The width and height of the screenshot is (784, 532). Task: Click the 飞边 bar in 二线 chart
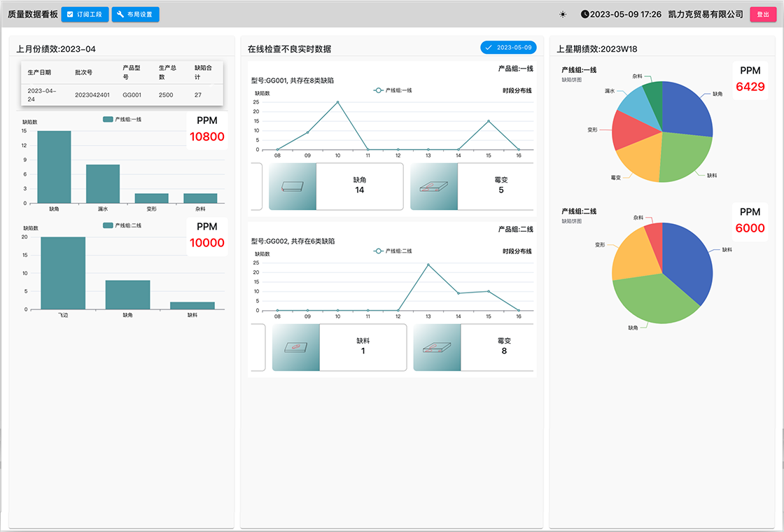pyautogui.click(x=63, y=273)
